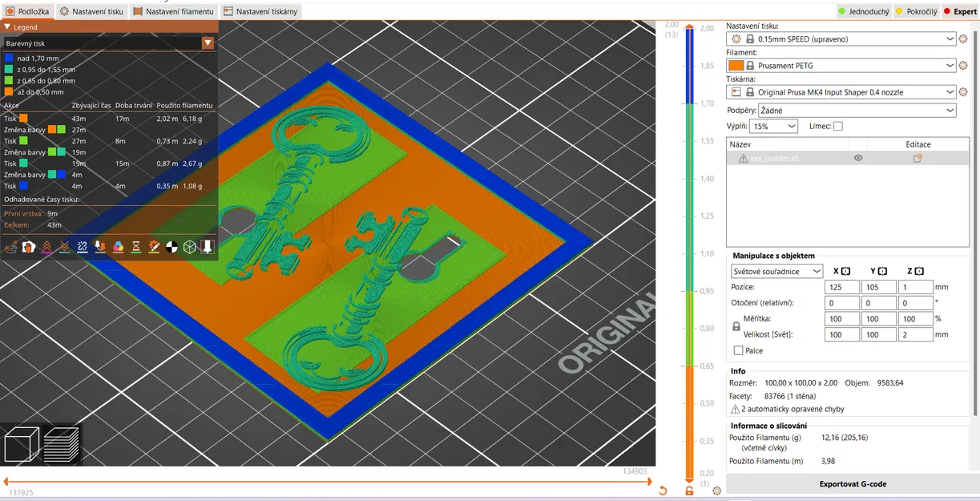Tick the Palce checkbox
The width and height of the screenshot is (980, 501).
738,350
